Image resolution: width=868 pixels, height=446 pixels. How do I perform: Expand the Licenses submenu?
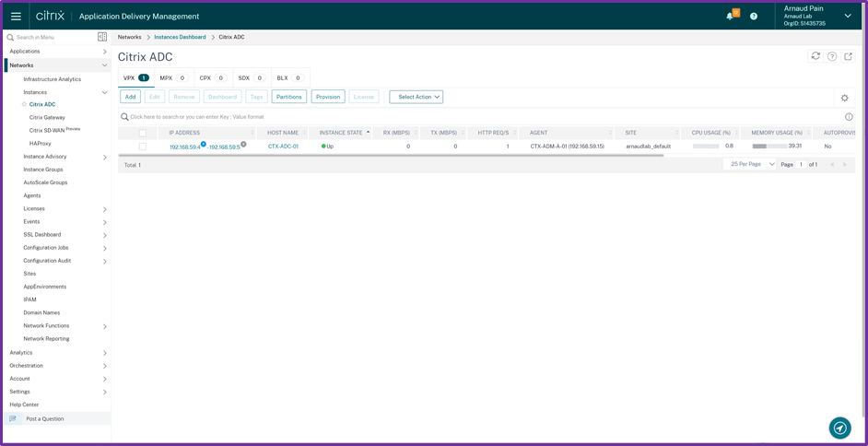click(x=105, y=209)
